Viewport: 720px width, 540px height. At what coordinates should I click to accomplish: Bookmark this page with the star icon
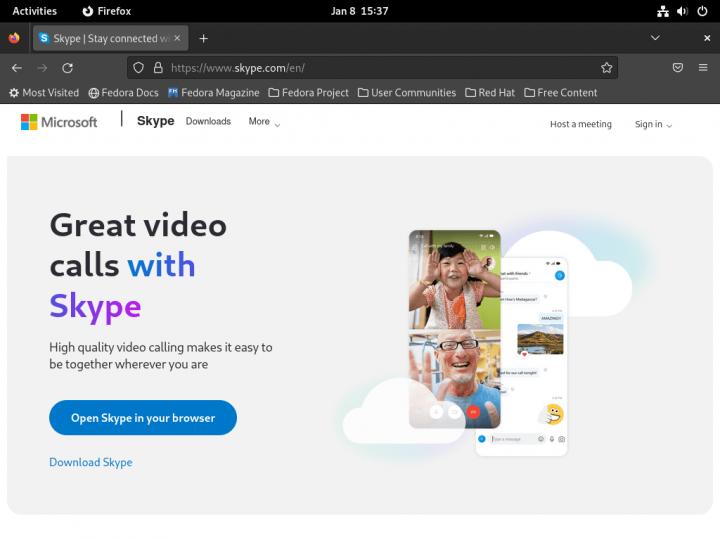[x=606, y=68]
